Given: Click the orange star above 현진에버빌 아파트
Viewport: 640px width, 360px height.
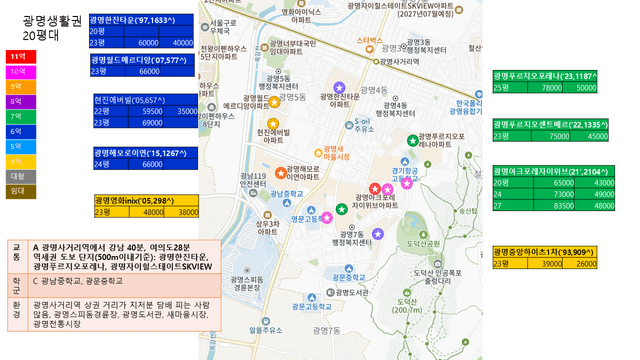Looking at the screenshot, I should coord(273,124).
